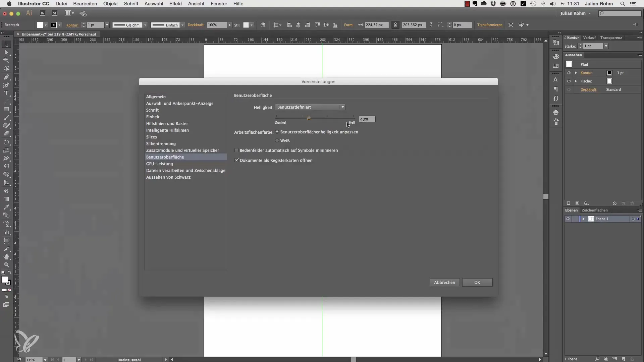Click OK in Voreinstellungen dialog
Screen dimensions: 644x362
point(477,282)
